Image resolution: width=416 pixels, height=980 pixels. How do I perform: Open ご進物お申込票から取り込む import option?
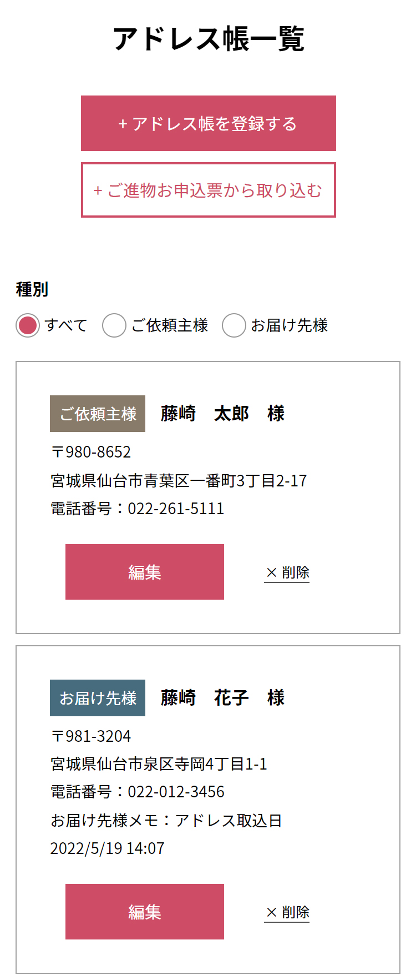coord(208,190)
